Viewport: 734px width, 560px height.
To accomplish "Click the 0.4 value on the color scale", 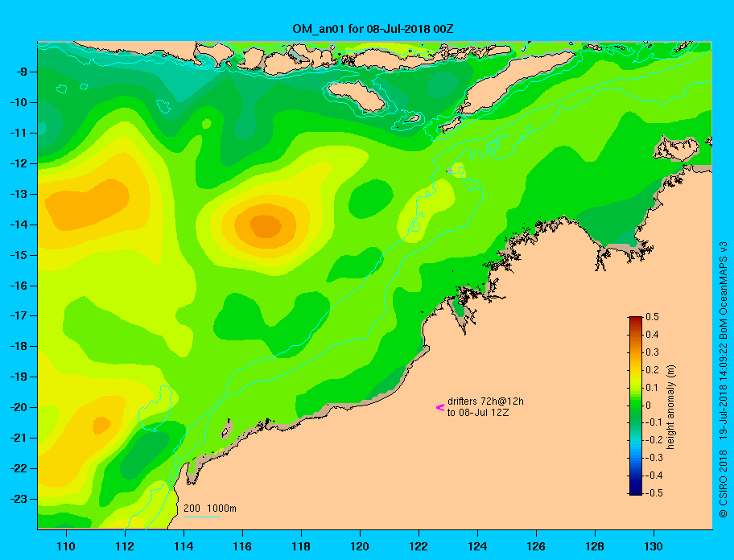I will pos(652,335).
